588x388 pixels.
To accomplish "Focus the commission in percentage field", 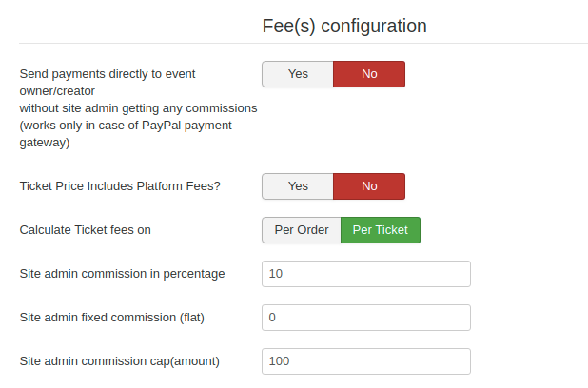I will coord(366,274).
